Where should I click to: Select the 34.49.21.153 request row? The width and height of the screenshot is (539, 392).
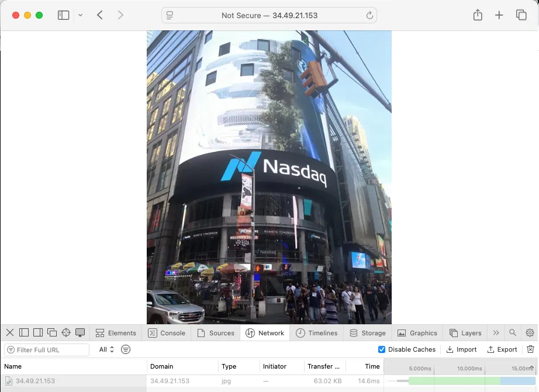click(269, 381)
